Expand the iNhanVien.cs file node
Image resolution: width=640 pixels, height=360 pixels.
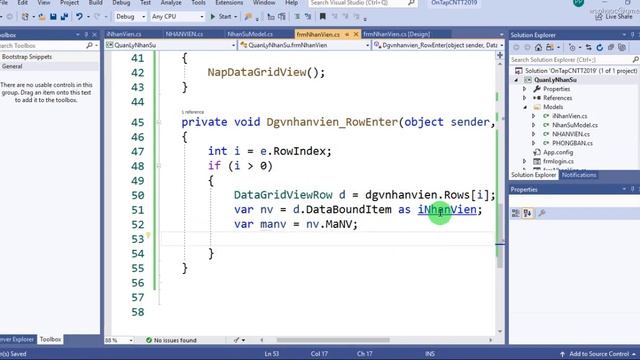coord(533,116)
